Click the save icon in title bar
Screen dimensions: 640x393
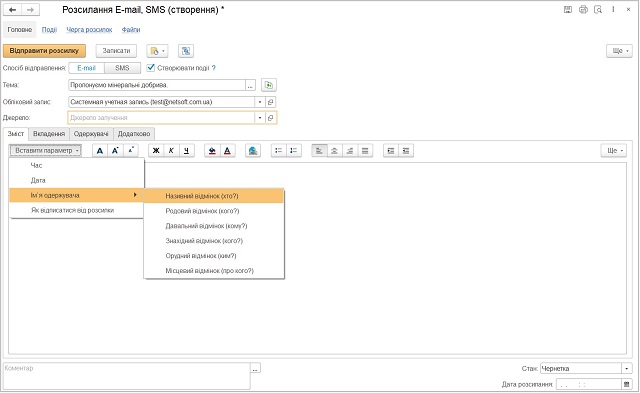[x=567, y=9]
